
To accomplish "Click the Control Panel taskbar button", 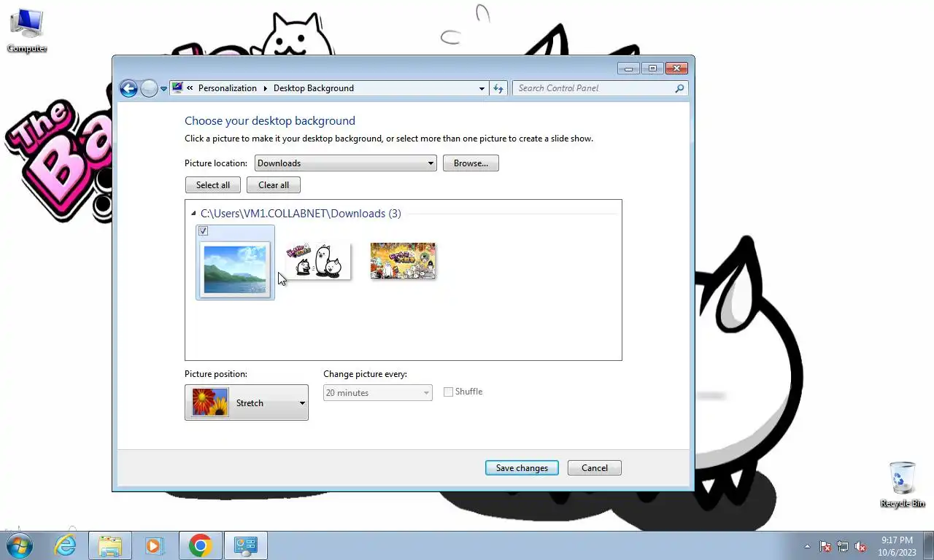I will [245, 545].
